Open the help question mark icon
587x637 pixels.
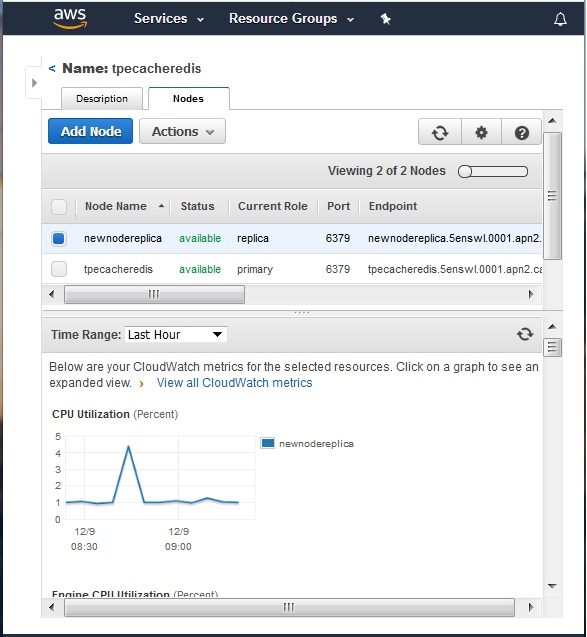coord(522,132)
